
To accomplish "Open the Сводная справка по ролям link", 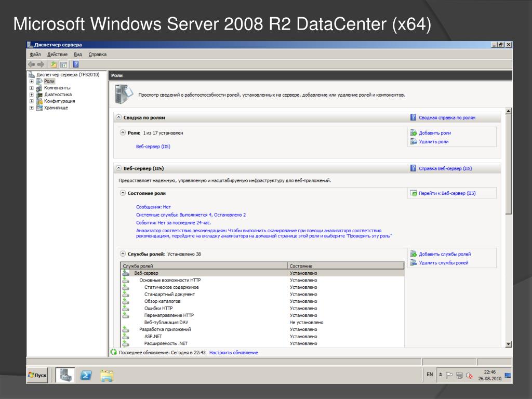I will click(x=447, y=118).
